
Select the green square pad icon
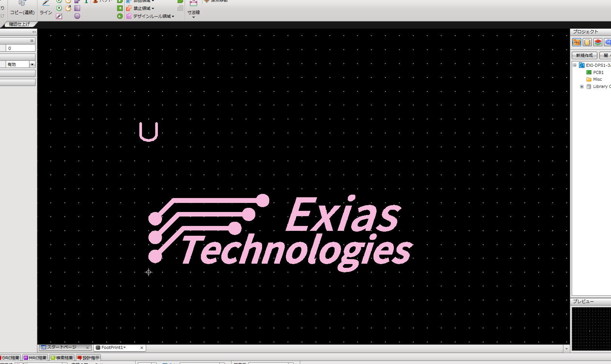pos(120,8)
